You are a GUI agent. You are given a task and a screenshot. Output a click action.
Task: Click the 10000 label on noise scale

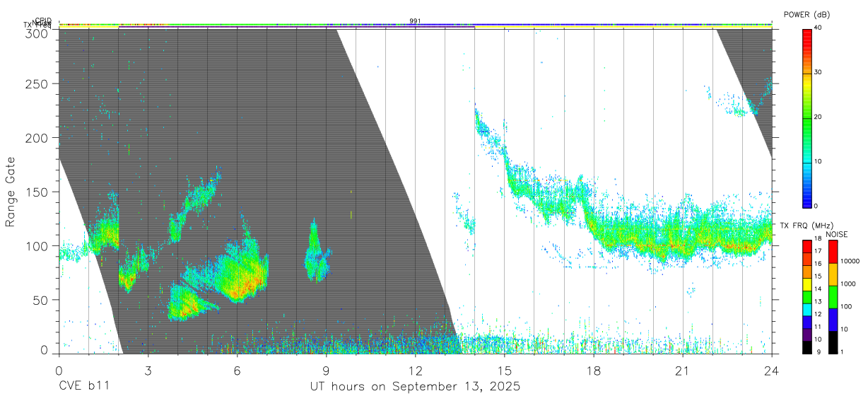tap(850, 262)
